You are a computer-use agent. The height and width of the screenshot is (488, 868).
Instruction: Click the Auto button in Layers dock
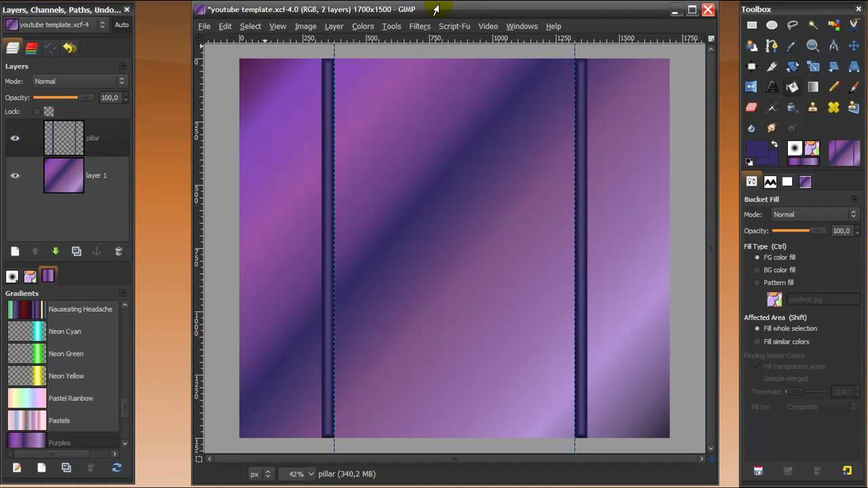(x=121, y=24)
